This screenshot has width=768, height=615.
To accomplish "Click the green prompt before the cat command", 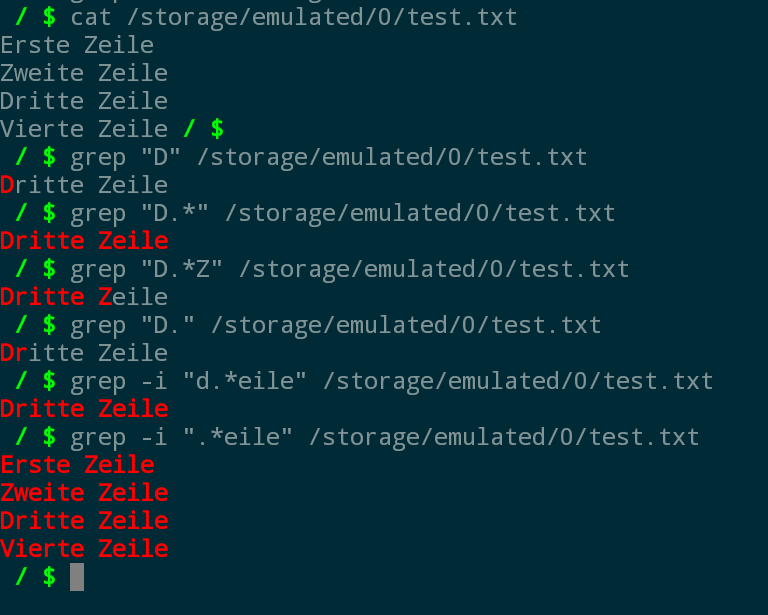I will pyautogui.click(x=35, y=18).
